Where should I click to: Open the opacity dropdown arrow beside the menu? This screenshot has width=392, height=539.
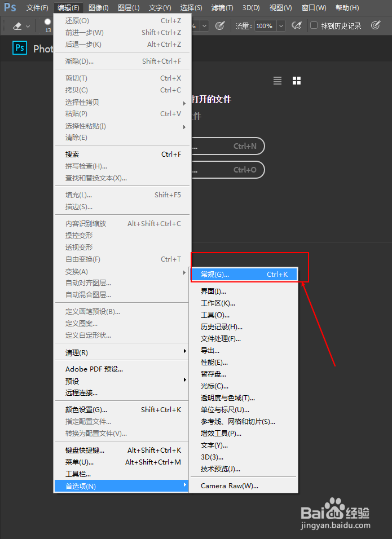pyautogui.click(x=205, y=26)
